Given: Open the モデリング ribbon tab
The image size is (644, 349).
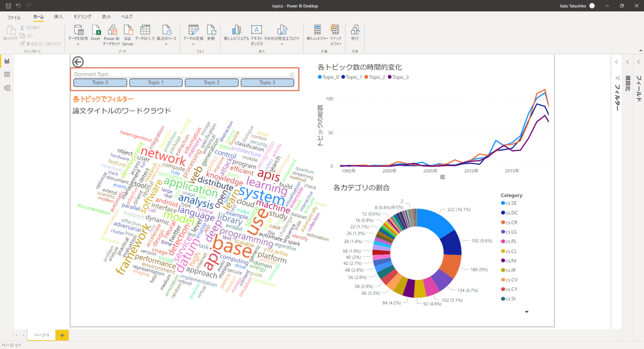Looking at the screenshot, I should 82,17.
